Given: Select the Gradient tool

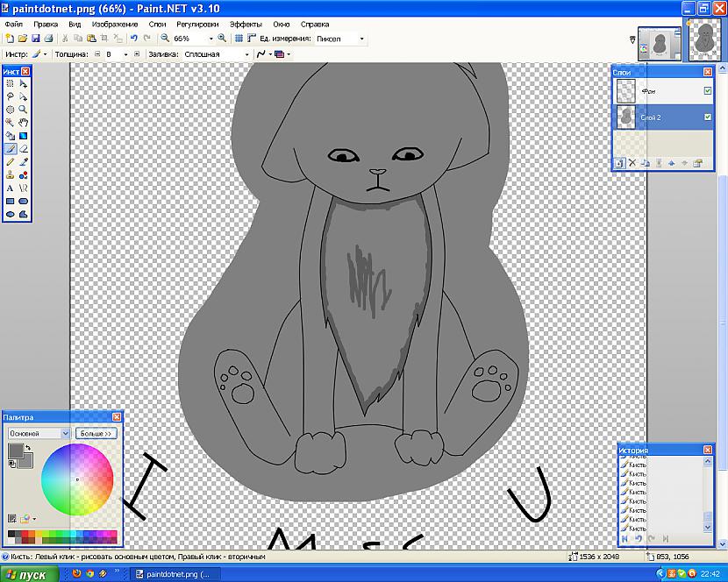Looking at the screenshot, I should 23,136.
